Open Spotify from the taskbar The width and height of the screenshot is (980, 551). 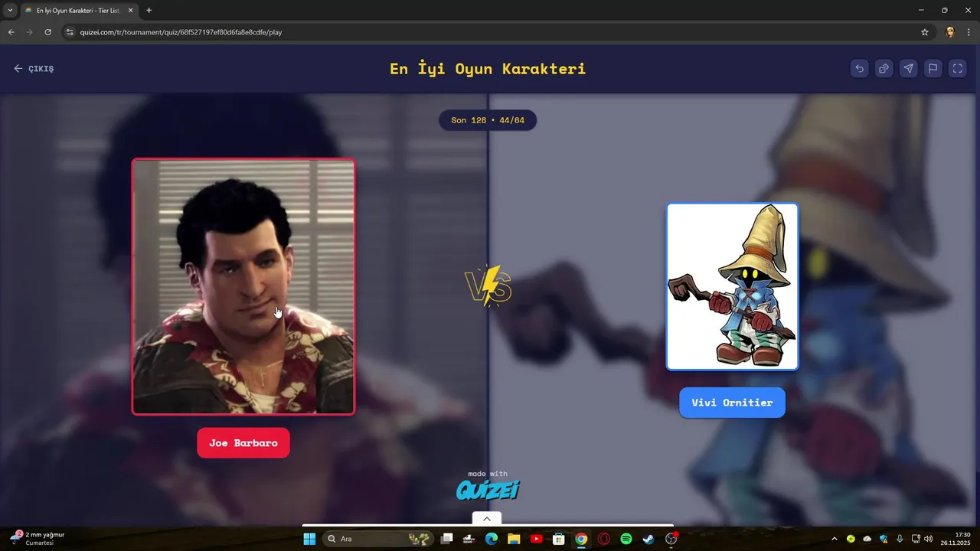tap(626, 539)
